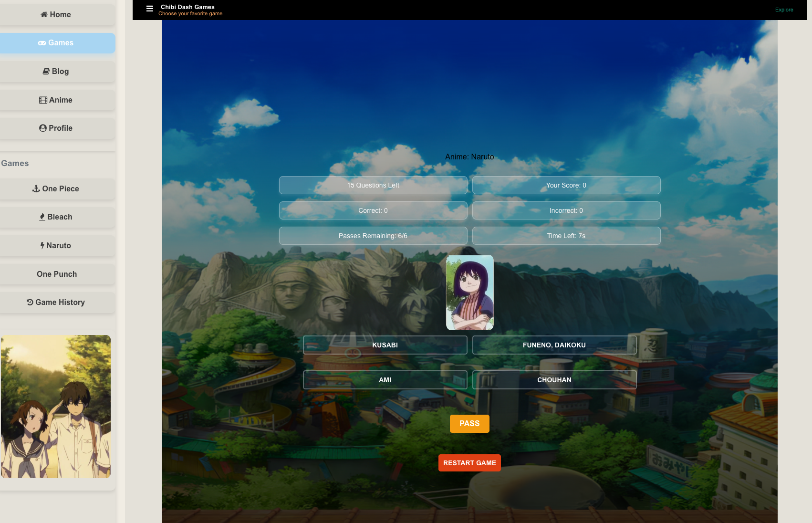Click the character portrait image
The image size is (812, 523).
coord(469,293)
